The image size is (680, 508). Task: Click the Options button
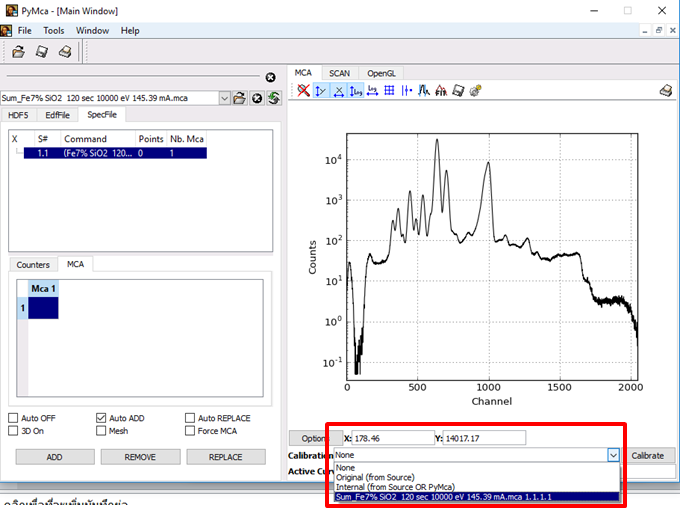click(x=315, y=438)
